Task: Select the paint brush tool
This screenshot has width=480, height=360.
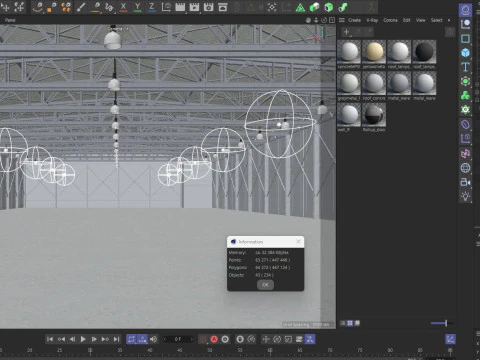Action: pyautogui.click(x=81, y=7)
